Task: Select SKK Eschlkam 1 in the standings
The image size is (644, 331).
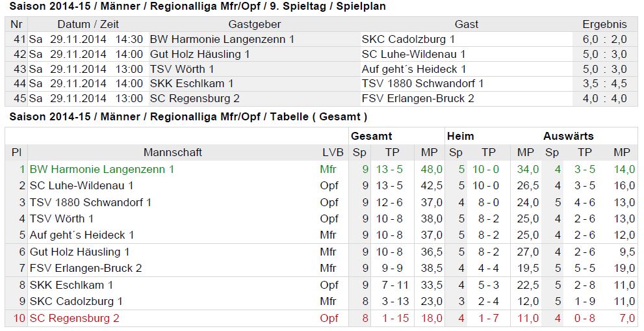Action: pyautogui.click(x=71, y=285)
